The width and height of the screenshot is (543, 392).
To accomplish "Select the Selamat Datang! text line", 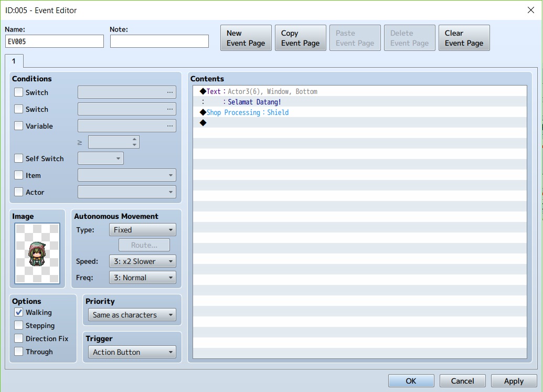I will coord(360,102).
